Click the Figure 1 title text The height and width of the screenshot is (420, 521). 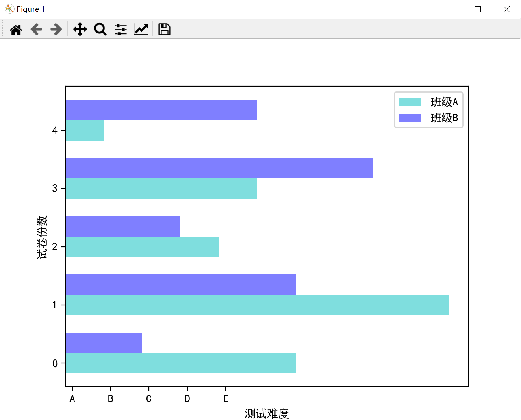30,9
